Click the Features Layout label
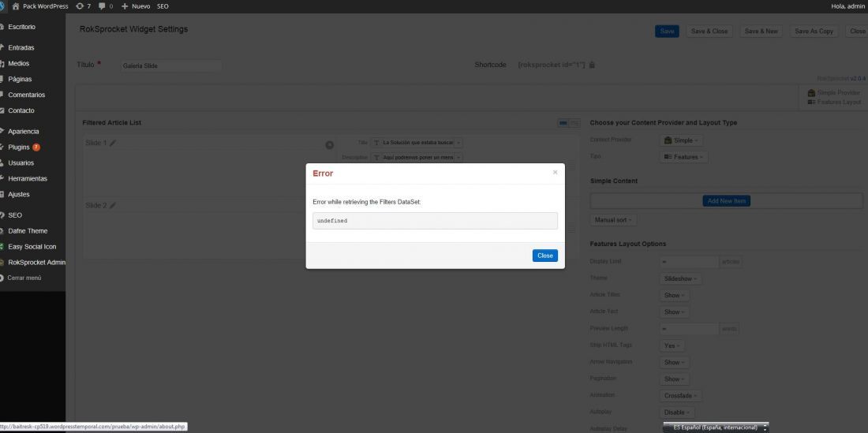Viewport: 868px width, 433px height. pos(839,103)
